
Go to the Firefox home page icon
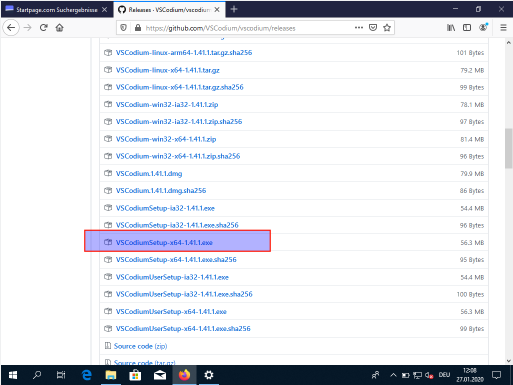pos(60,28)
